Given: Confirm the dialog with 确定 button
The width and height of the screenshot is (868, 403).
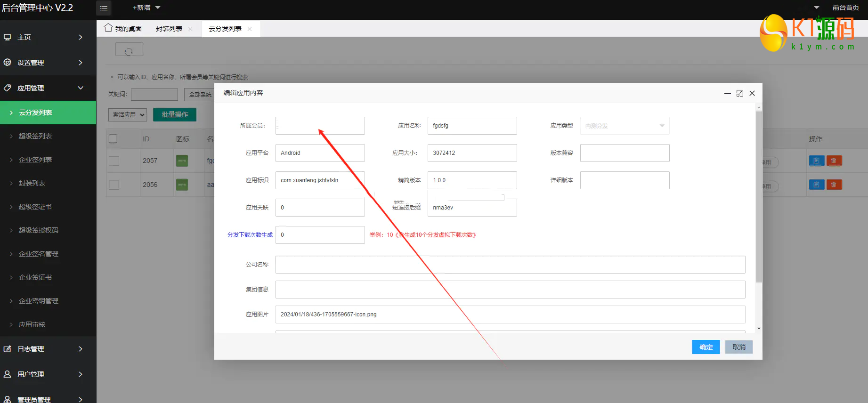Looking at the screenshot, I should pos(706,347).
